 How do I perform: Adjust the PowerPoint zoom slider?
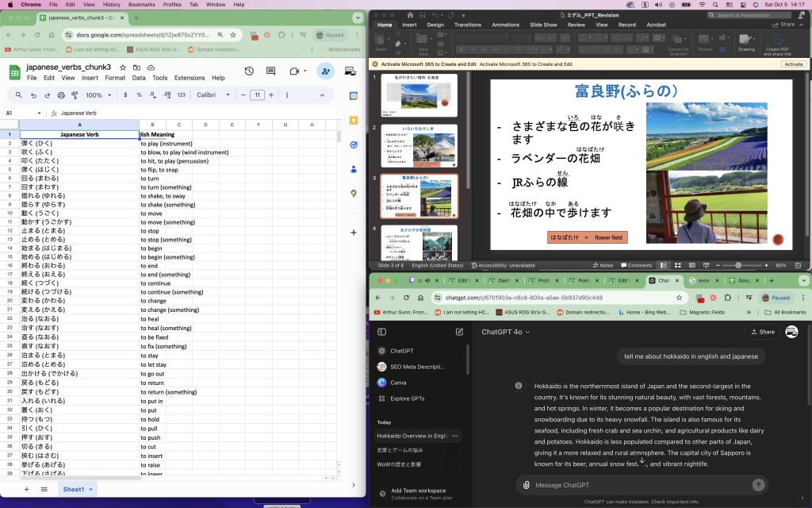click(739, 265)
